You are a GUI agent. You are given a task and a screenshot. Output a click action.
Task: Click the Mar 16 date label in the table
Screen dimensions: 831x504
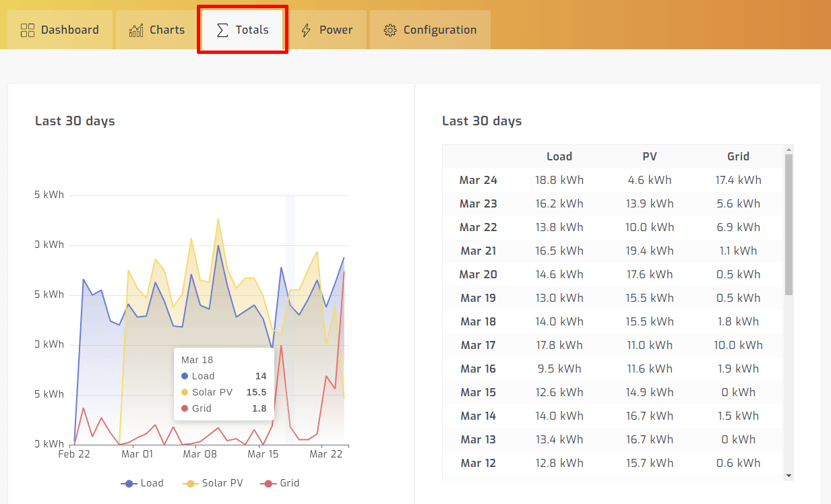pos(479,369)
